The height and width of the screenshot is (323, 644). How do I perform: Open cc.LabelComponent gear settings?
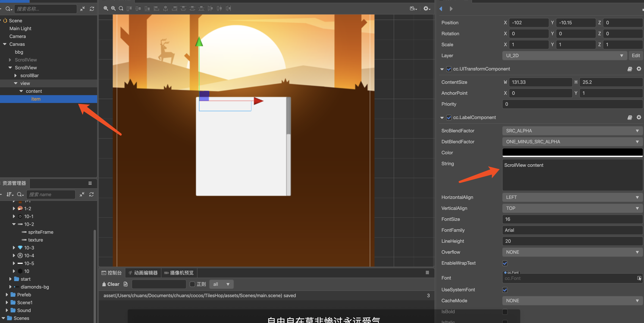click(639, 117)
